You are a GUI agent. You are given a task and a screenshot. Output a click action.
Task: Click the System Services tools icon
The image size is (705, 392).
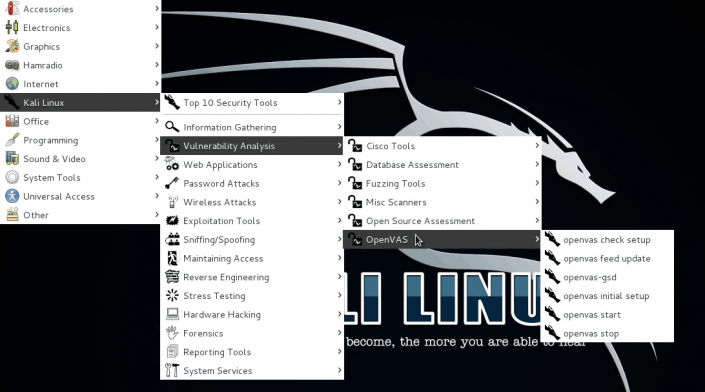click(x=172, y=370)
